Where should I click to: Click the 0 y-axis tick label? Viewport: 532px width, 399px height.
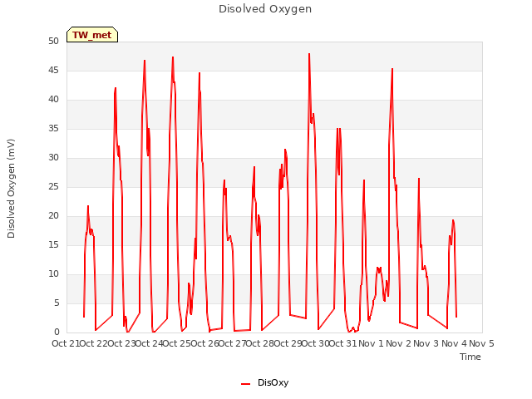click(57, 332)
